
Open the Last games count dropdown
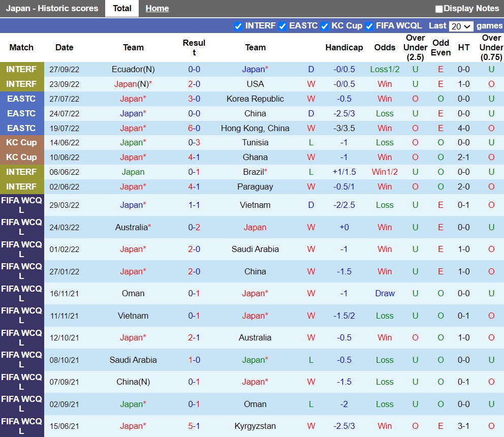click(461, 26)
